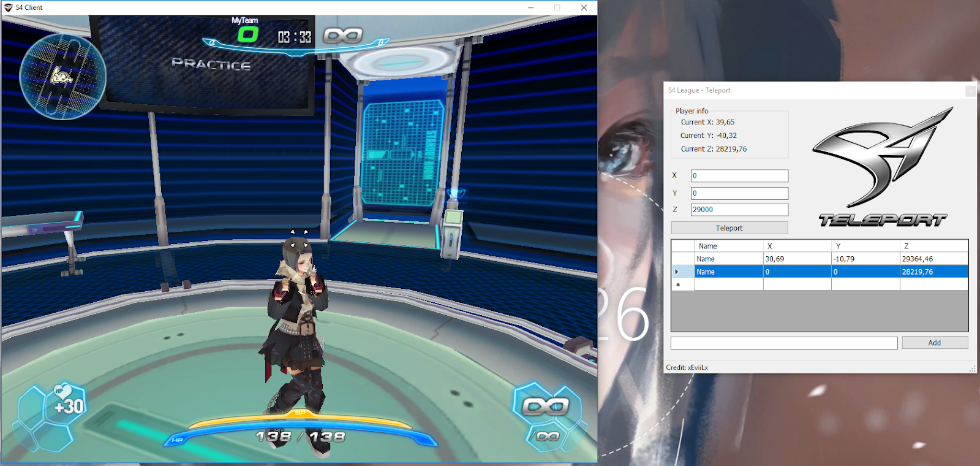Click the selected cell showing 28219,76
Viewport: 980px width, 466px height.
[933, 272]
